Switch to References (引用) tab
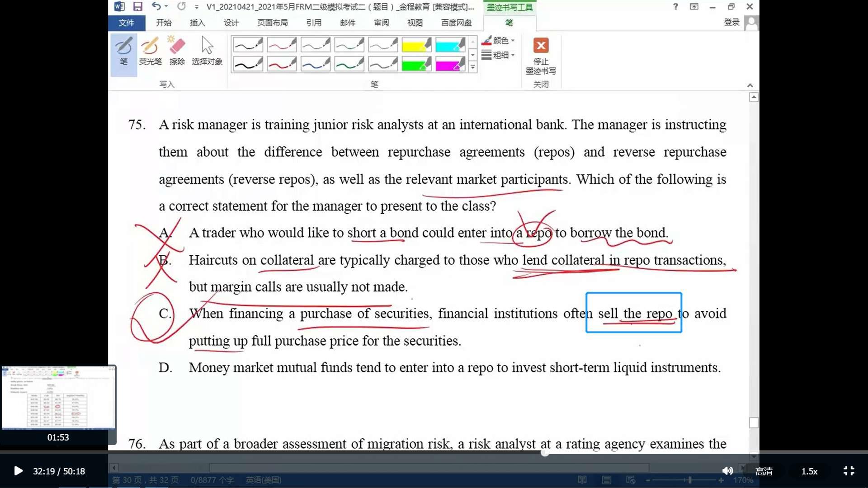This screenshot has width=868, height=488. (314, 23)
